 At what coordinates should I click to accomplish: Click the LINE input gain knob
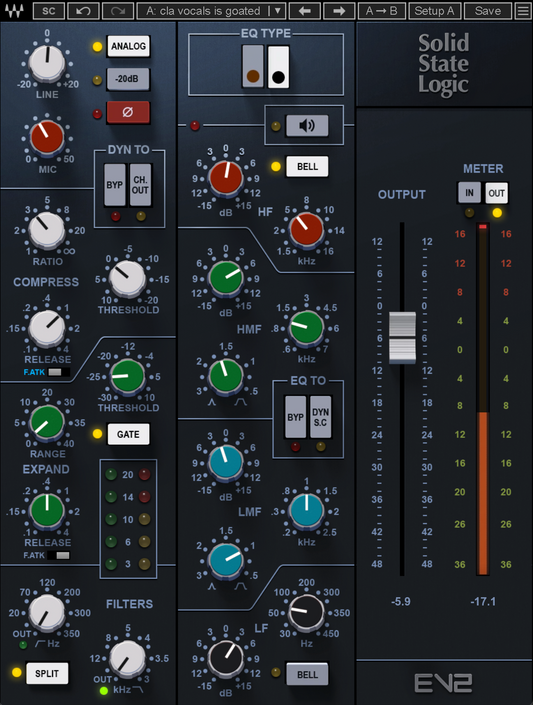coord(47,63)
